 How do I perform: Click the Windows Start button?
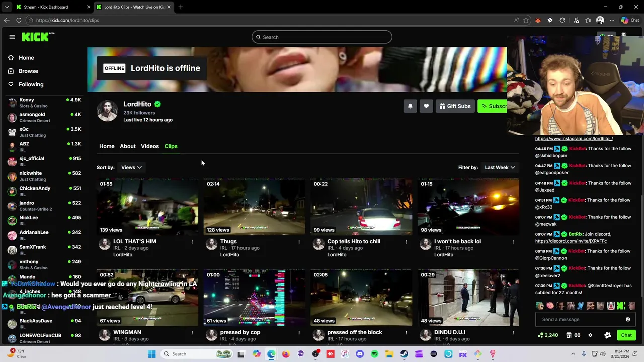(151, 354)
